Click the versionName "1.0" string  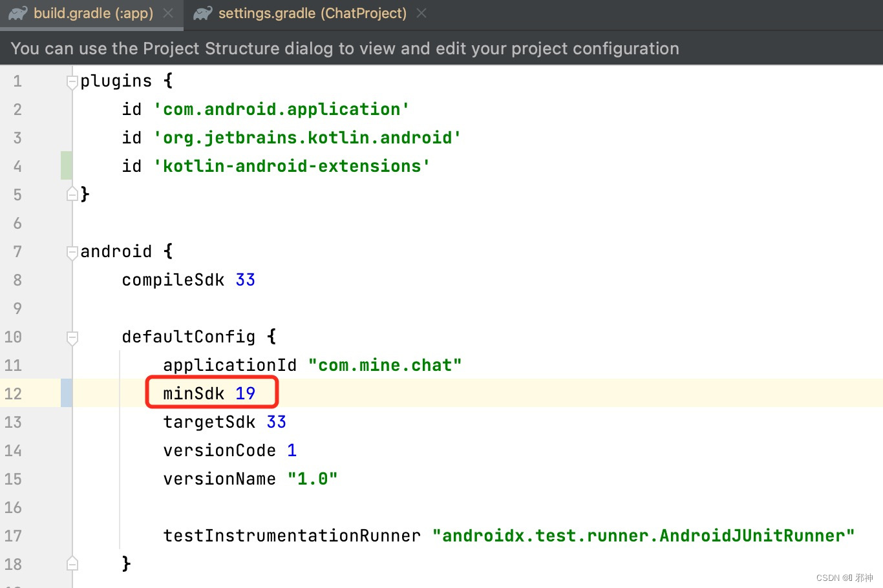(x=312, y=478)
